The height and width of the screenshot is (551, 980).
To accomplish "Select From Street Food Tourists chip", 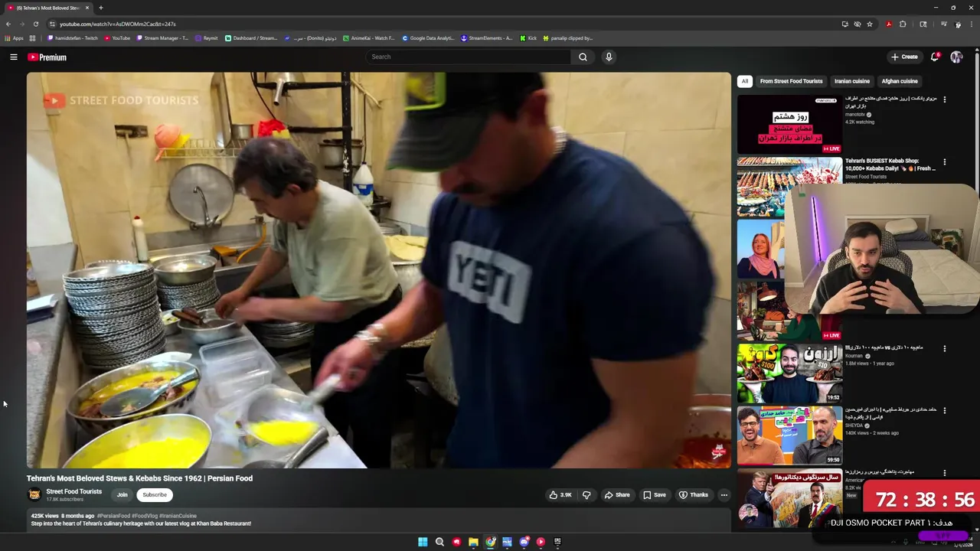I will tap(791, 81).
